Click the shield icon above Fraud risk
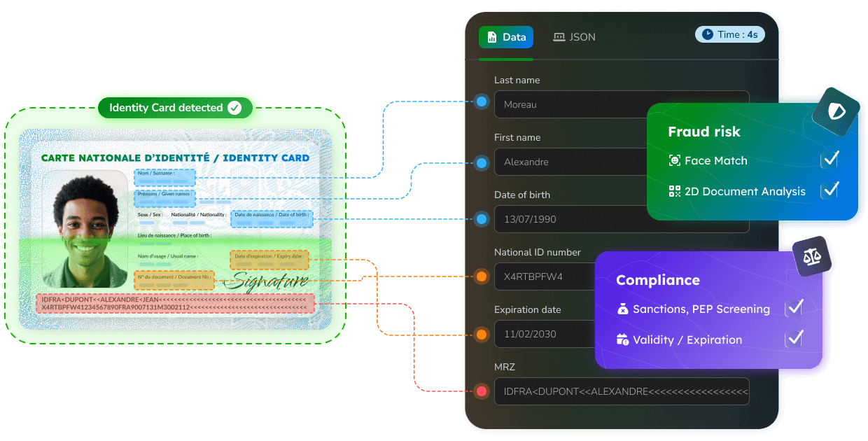868x441 pixels. coord(836,111)
